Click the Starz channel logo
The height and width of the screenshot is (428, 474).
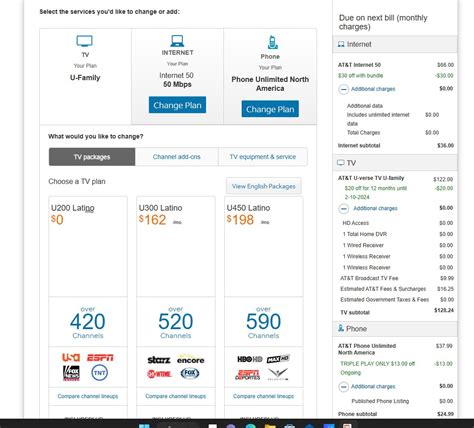(159, 360)
